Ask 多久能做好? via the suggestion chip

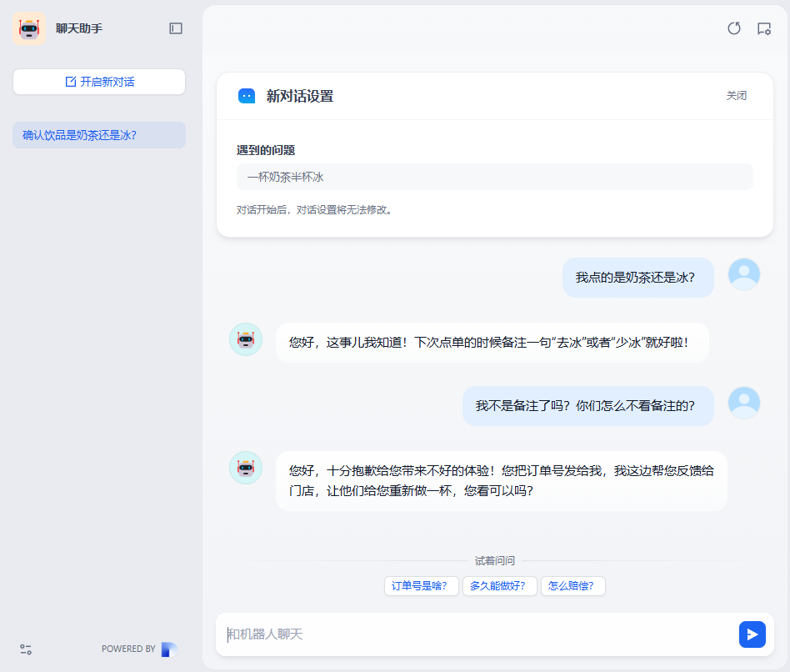[499, 585]
